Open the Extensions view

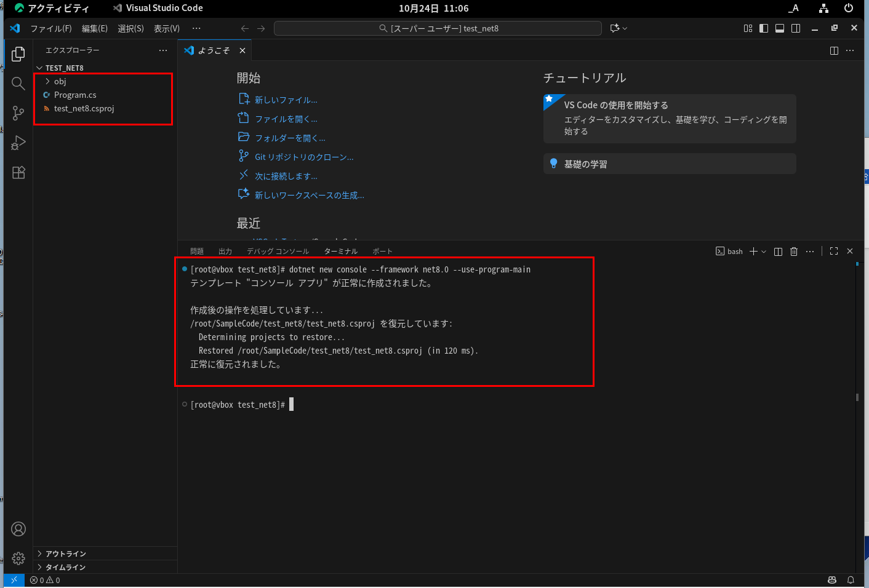18,172
